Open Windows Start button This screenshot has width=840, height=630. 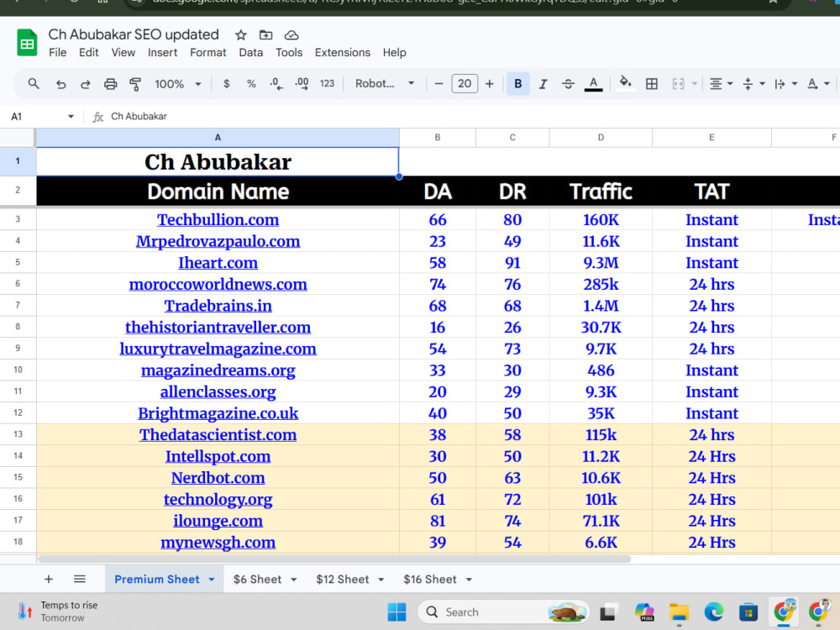click(397, 612)
